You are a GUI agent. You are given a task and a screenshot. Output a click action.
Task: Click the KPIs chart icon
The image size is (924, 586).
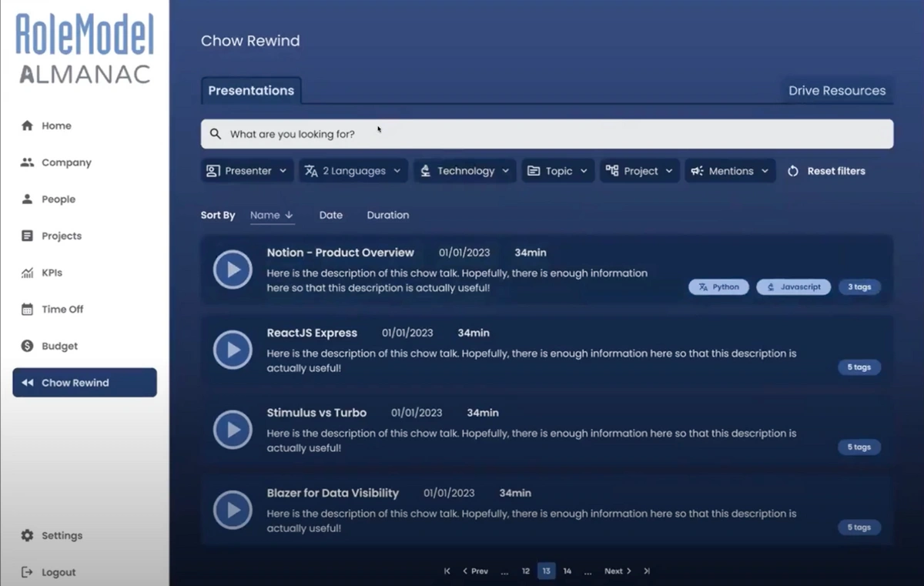tap(27, 273)
